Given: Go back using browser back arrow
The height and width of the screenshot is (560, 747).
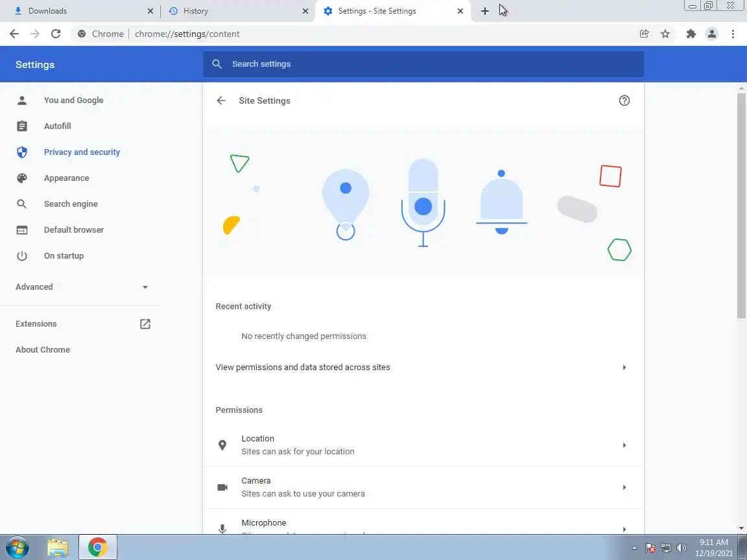Looking at the screenshot, I should [x=14, y=34].
